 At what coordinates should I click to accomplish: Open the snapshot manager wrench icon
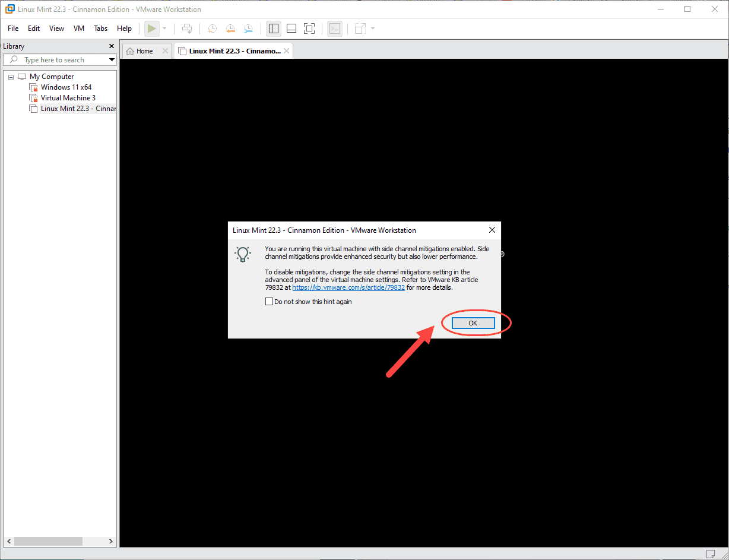(x=248, y=29)
